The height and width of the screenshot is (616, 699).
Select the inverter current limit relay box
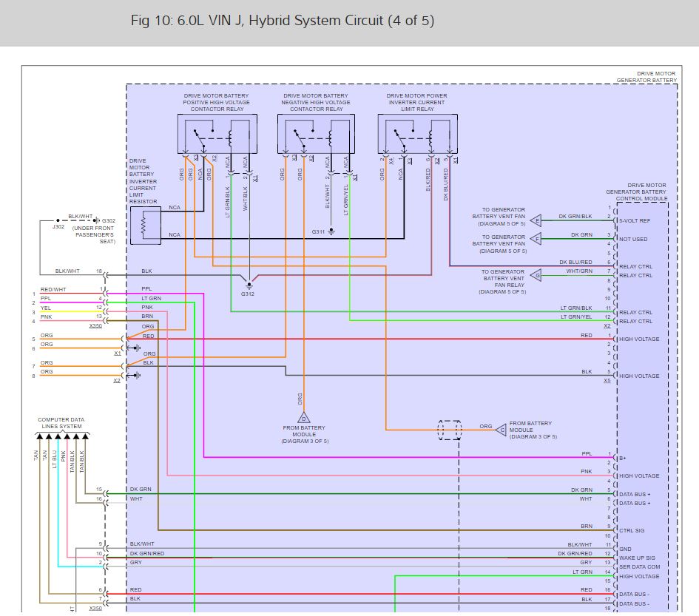tap(416, 135)
